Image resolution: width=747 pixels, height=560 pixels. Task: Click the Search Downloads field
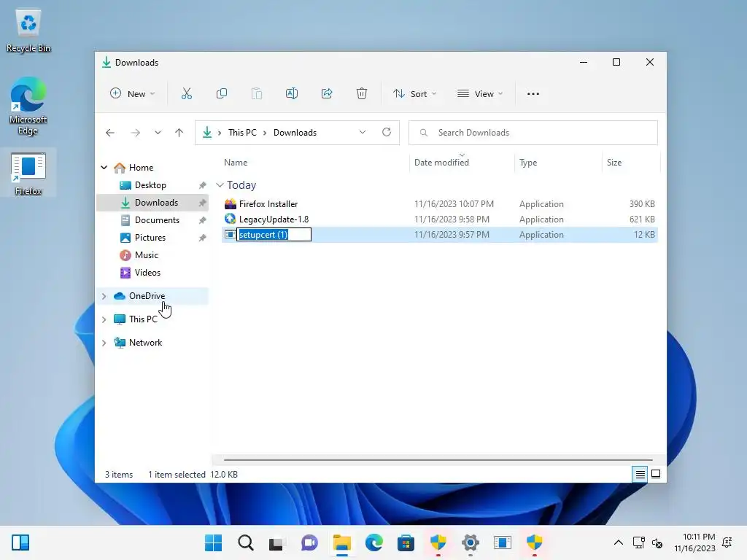533,133
